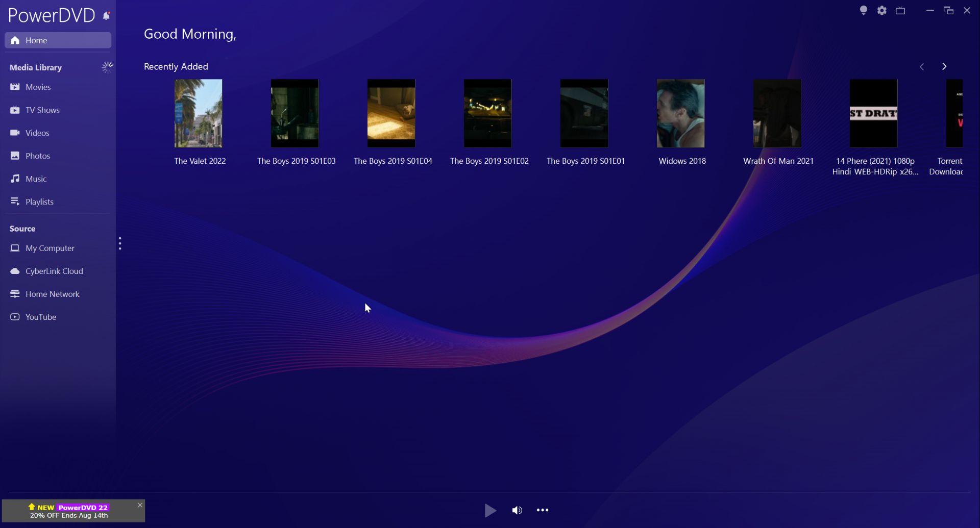This screenshot has width=980, height=528.
Task: Switch to TV mode icon
Action: tap(900, 11)
